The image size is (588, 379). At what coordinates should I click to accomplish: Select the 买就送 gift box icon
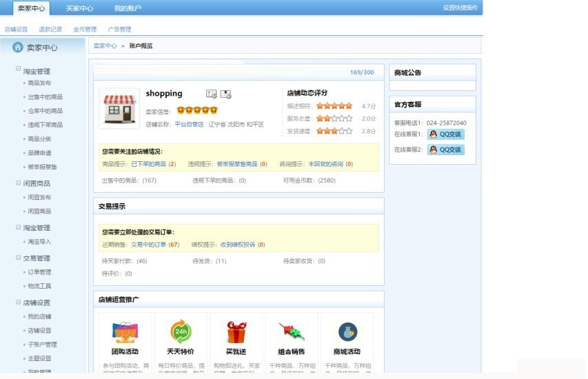(236, 331)
